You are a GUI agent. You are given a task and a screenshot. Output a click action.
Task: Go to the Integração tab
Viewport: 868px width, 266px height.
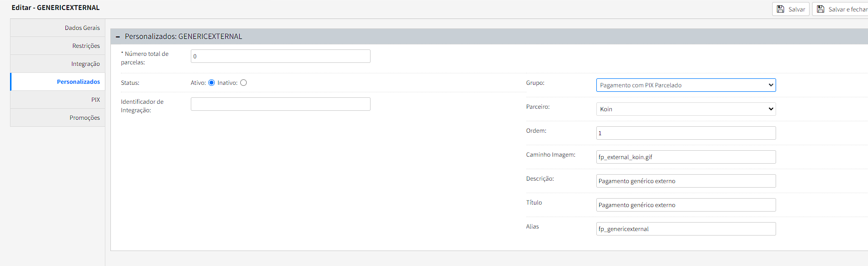(x=85, y=64)
